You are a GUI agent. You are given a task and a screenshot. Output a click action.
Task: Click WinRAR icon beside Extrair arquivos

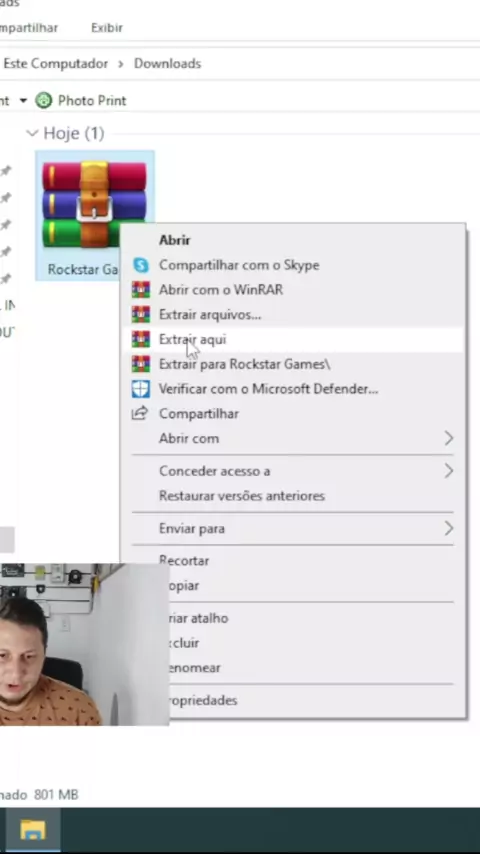(x=141, y=314)
